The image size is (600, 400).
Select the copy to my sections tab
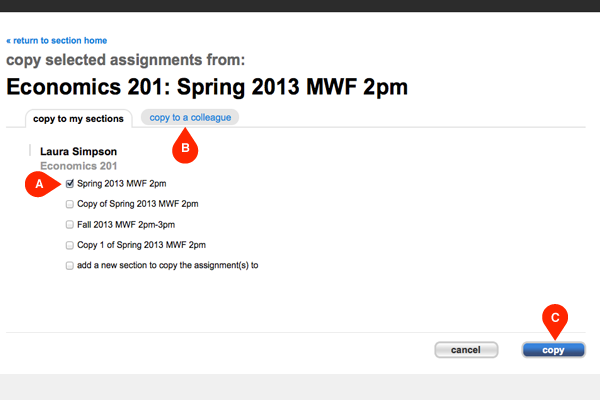(x=78, y=119)
